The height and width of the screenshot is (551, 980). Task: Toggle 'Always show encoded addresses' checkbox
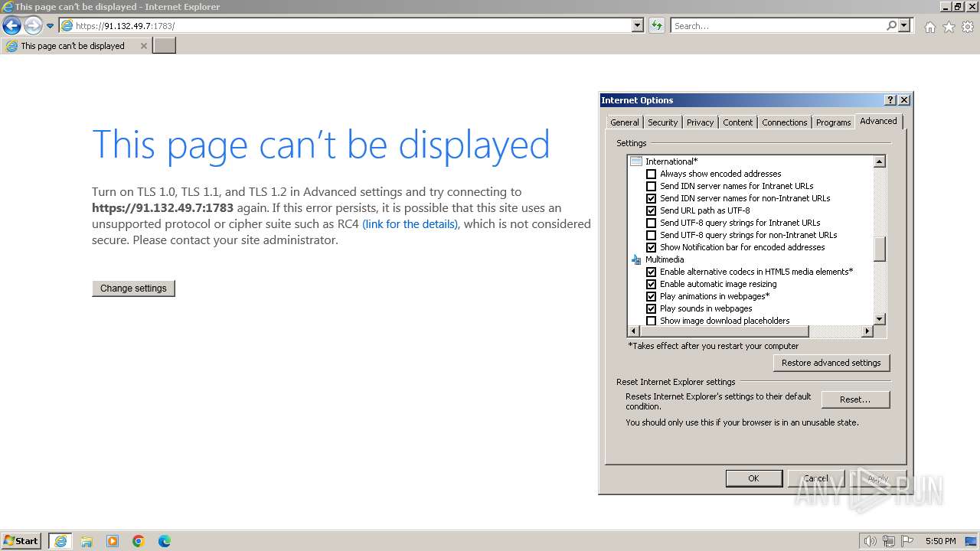651,174
